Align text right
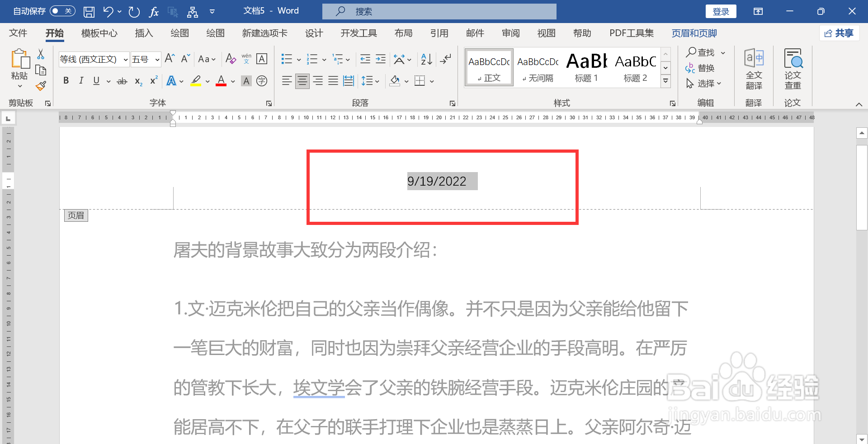 coord(318,81)
